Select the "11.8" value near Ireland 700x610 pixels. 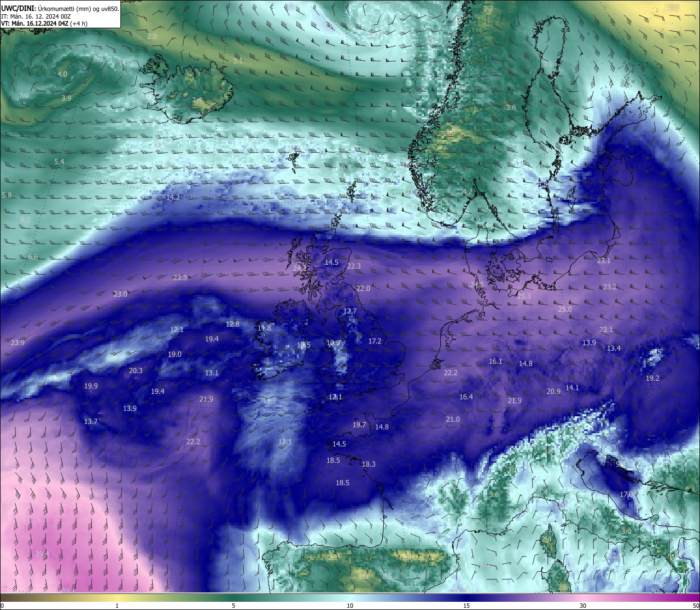coord(264,328)
